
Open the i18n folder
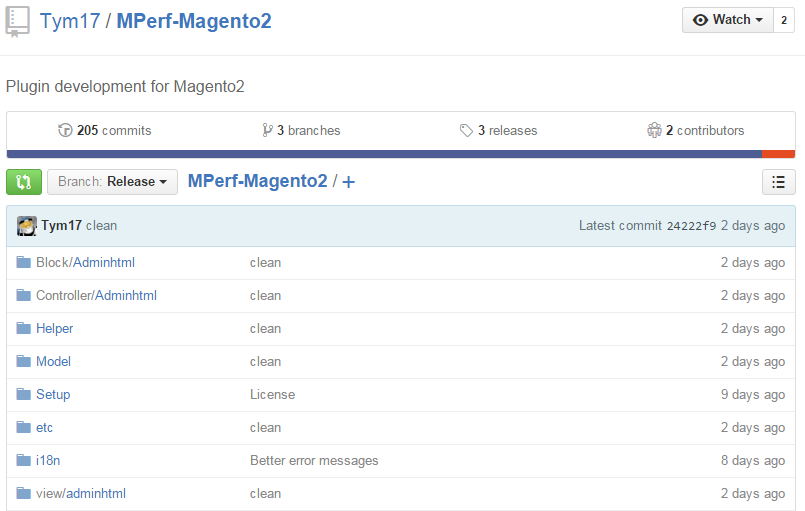pos(48,460)
